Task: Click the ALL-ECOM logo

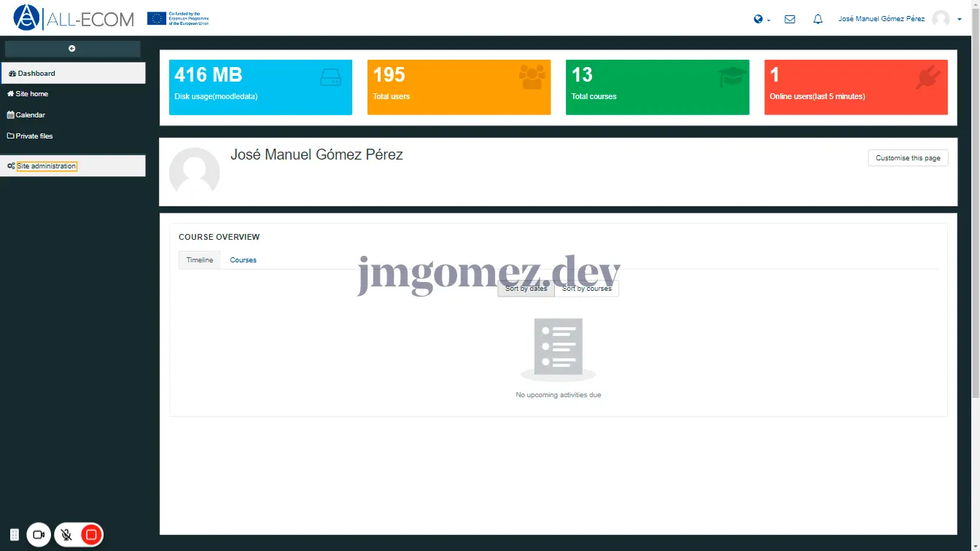Action: (x=74, y=18)
